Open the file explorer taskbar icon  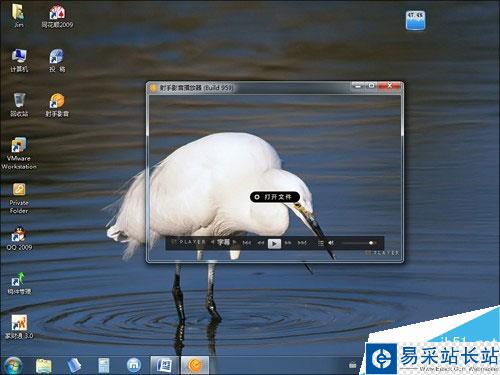pos(44,366)
